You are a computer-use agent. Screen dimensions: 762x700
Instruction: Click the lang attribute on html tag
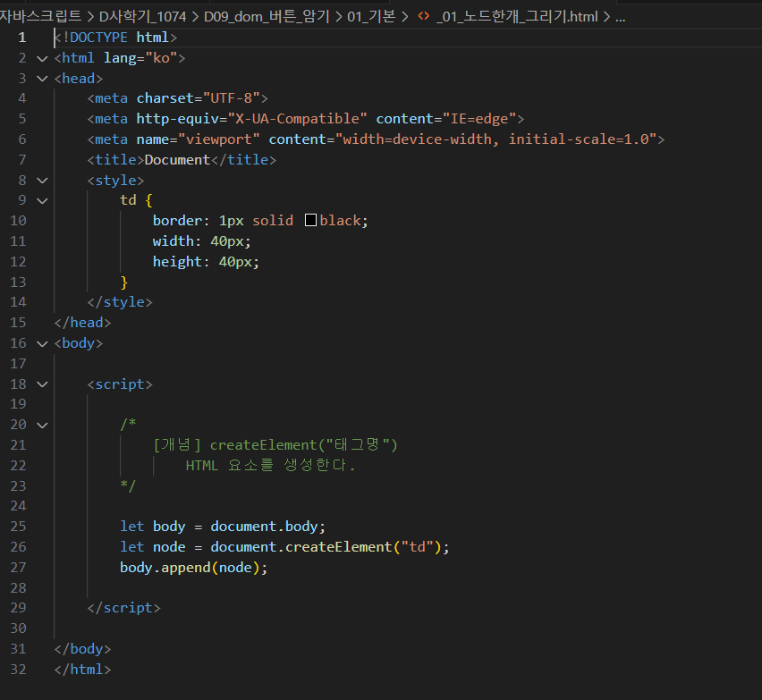120,58
